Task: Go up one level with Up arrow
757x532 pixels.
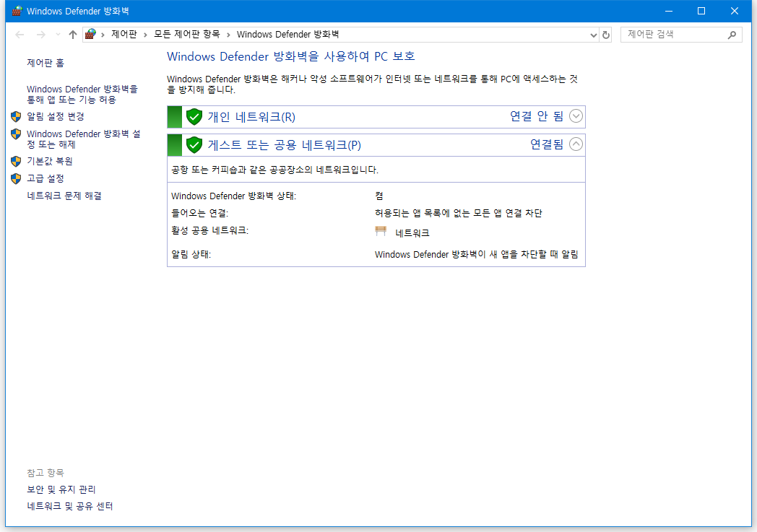Action: pos(73,35)
